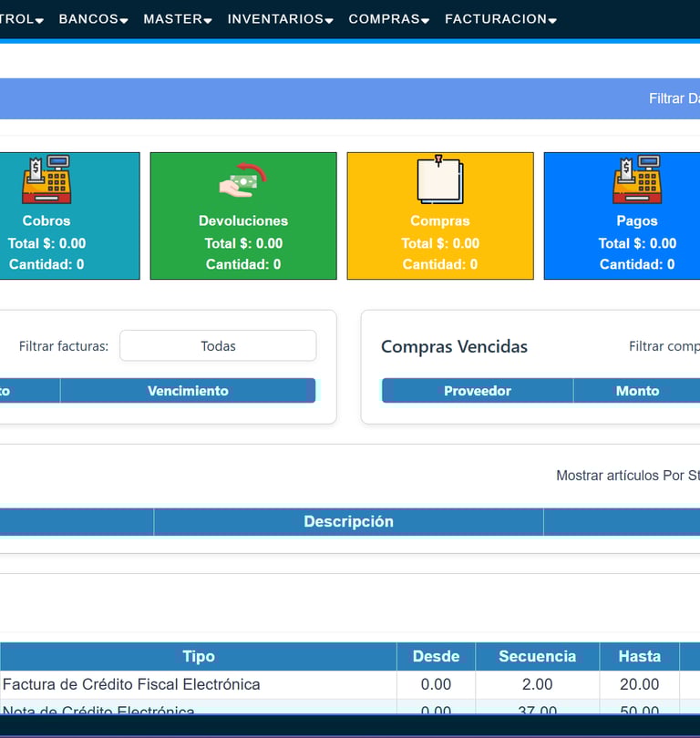Click Compras Total $: 0.00

pos(440,243)
